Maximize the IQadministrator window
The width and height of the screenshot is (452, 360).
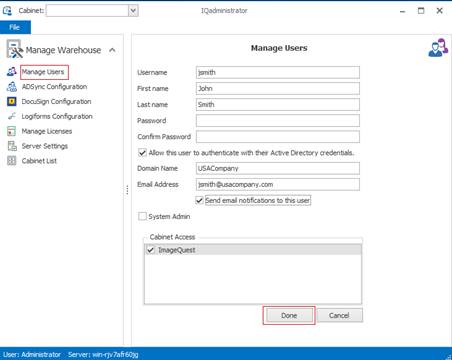pos(421,11)
